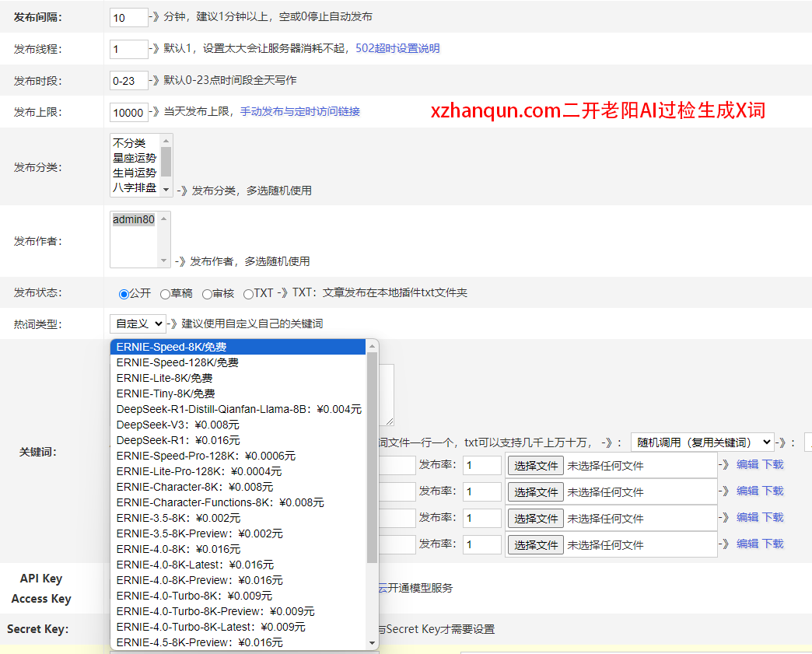Screen dimensions: 812x654
Task: Click the first row 发布率 input
Action: pyautogui.click(x=482, y=466)
